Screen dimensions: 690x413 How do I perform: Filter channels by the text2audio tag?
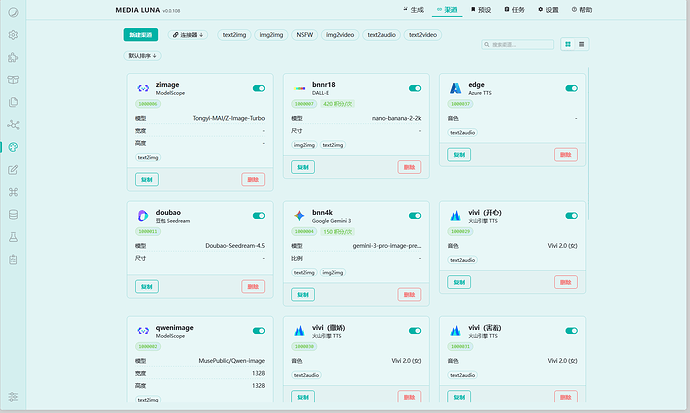(380, 35)
